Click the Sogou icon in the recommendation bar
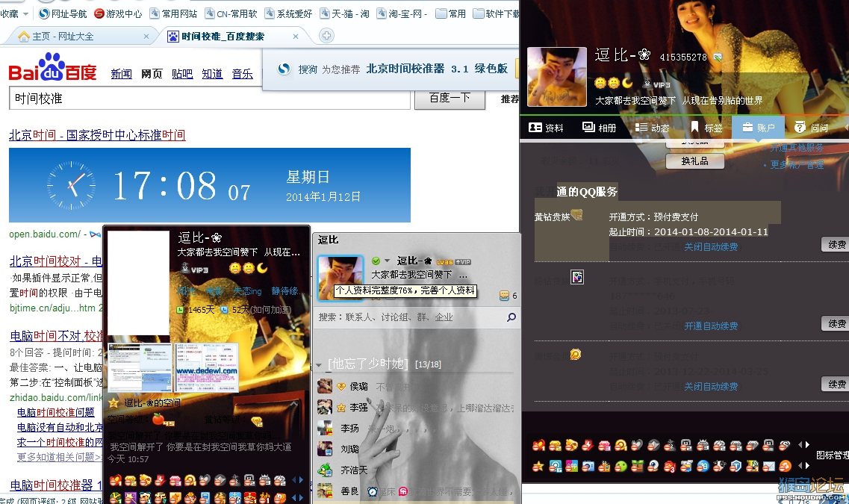849x504 pixels. pos(284,69)
